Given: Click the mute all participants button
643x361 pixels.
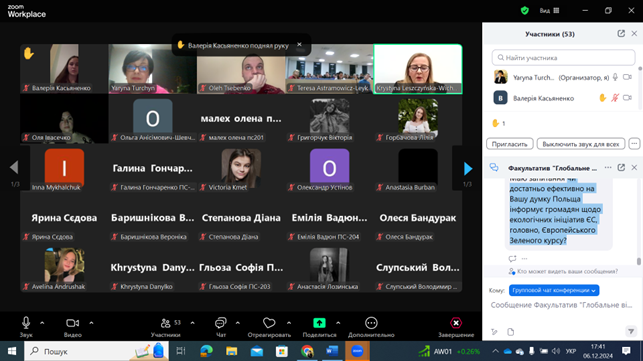Looking at the screenshot, I should click(581, 144).
